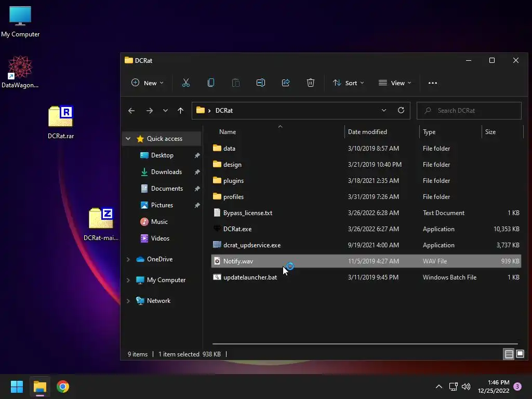This screenshot has width=532, height=399.
Task: Click the horizontal scrollbar in file list
Action: coord(365,344)
